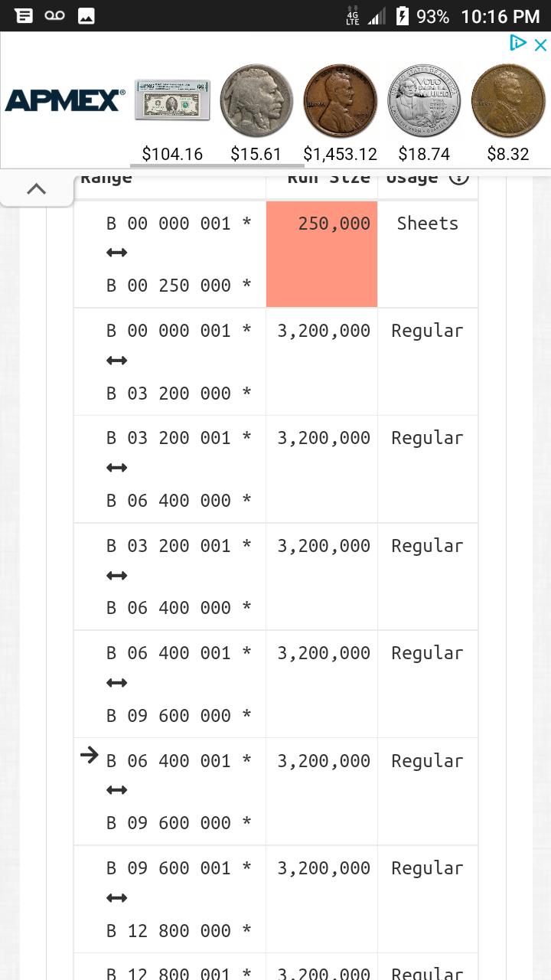
Task: Tap the battery icon at 93%
Action: [x=403, y=15]
